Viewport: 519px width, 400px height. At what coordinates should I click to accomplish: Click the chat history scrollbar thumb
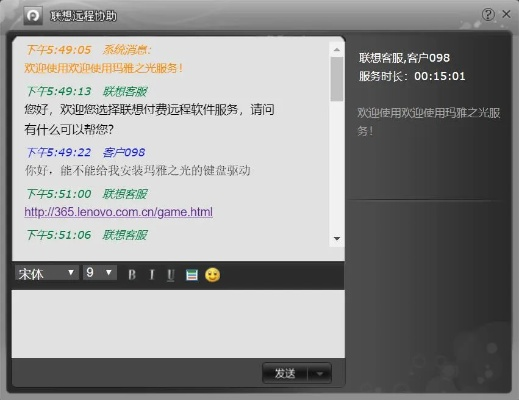[337, 79]
